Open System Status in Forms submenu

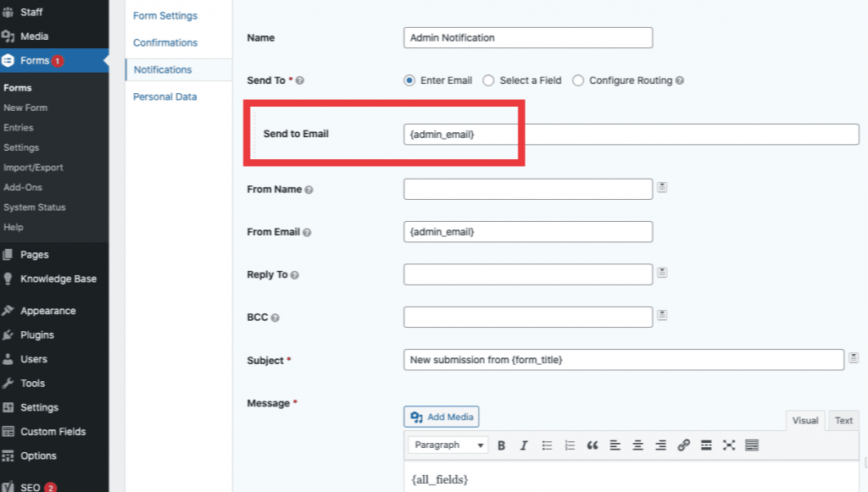[x=34, y=207]
